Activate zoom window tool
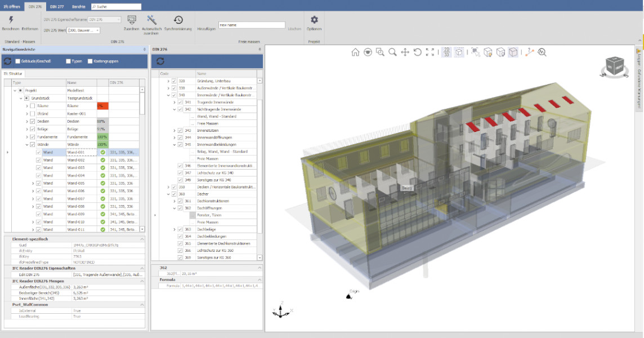This screenshot has height=338, width=644. [380, 52]
